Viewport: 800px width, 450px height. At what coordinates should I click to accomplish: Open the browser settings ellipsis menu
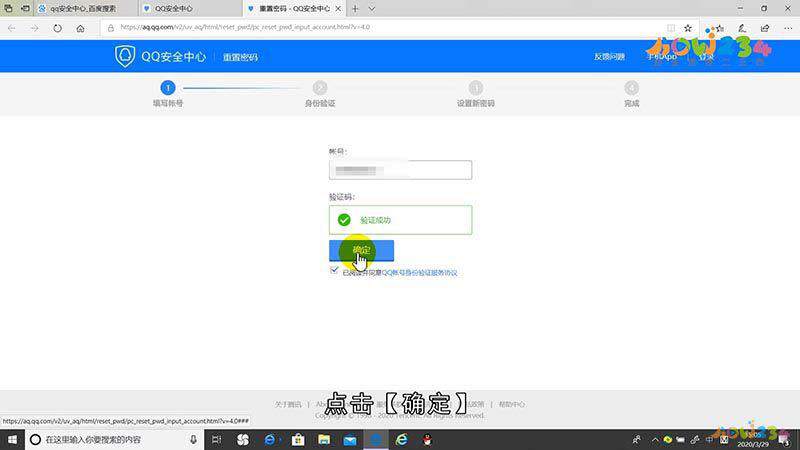(788, 29)
